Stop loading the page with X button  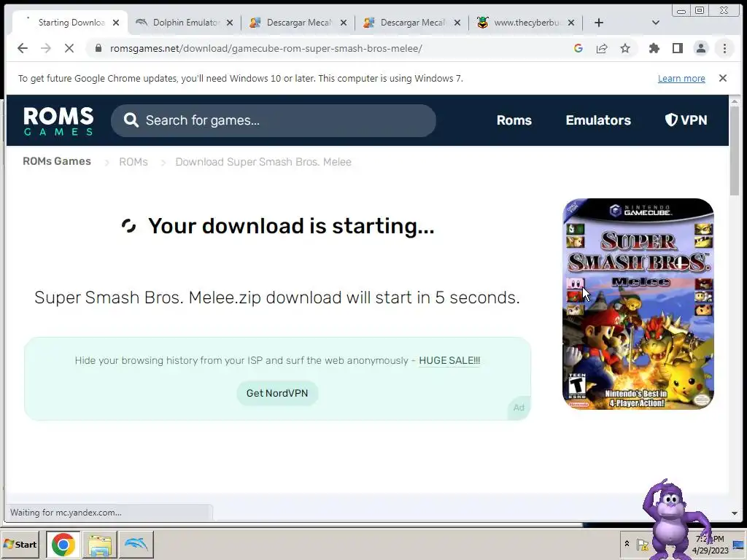(x=69, y=48)
